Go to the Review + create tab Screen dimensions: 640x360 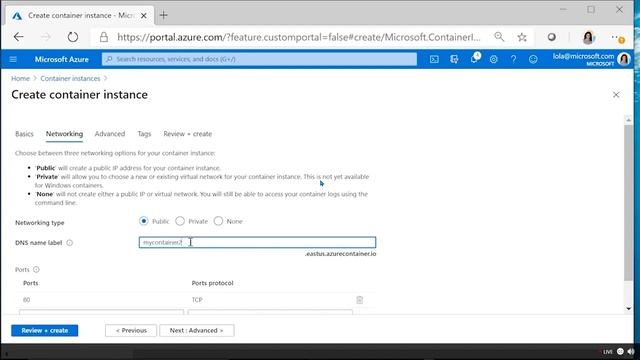coord(187,134)
